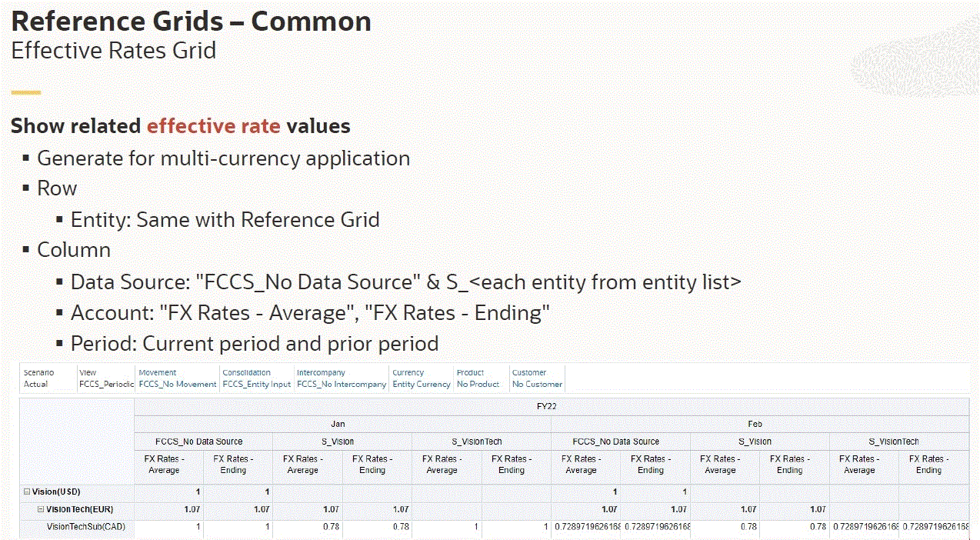Click the FCCS_No Intercompany POV link
Image resolution: width=980 pixels, height=540 pixels.
pos(342,384)
